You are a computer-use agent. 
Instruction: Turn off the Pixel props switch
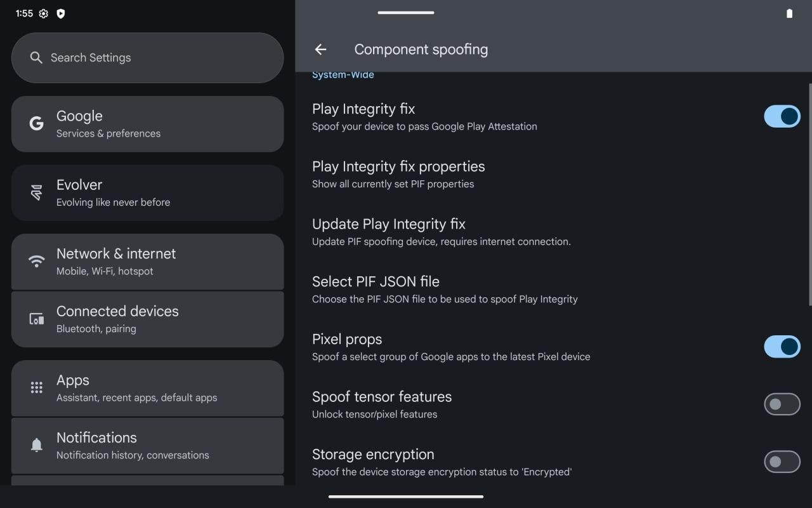coord(782,347)
